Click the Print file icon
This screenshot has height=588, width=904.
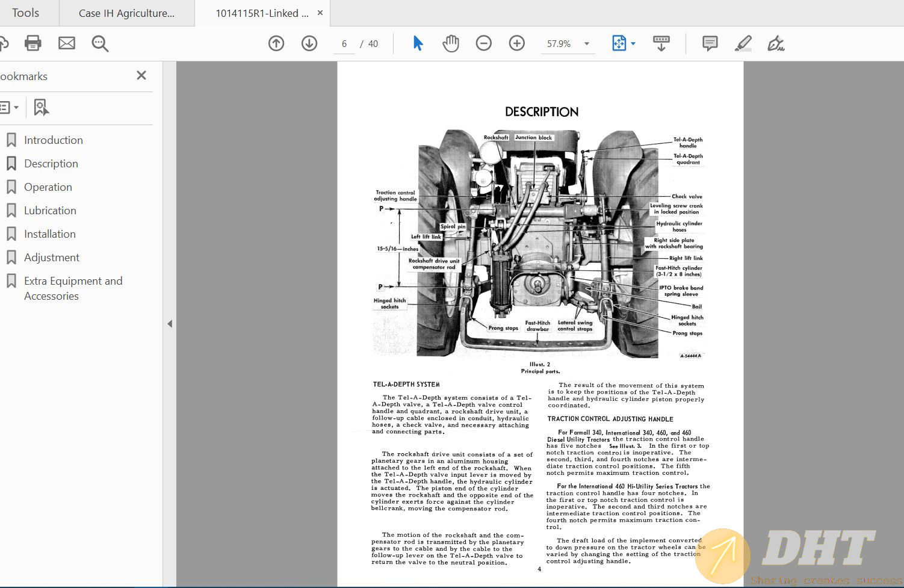coord(33,43)
